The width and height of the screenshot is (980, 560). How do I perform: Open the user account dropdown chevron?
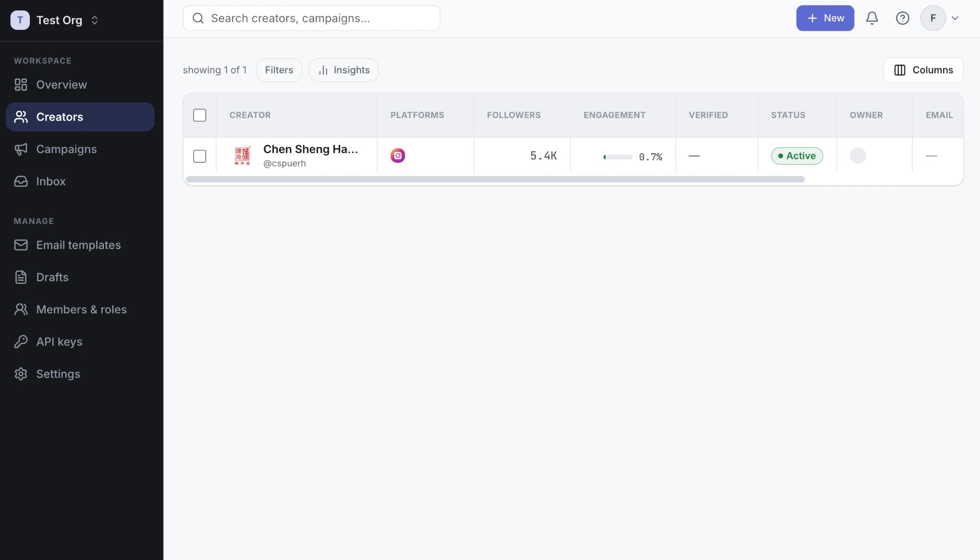[x=955, y=18]
